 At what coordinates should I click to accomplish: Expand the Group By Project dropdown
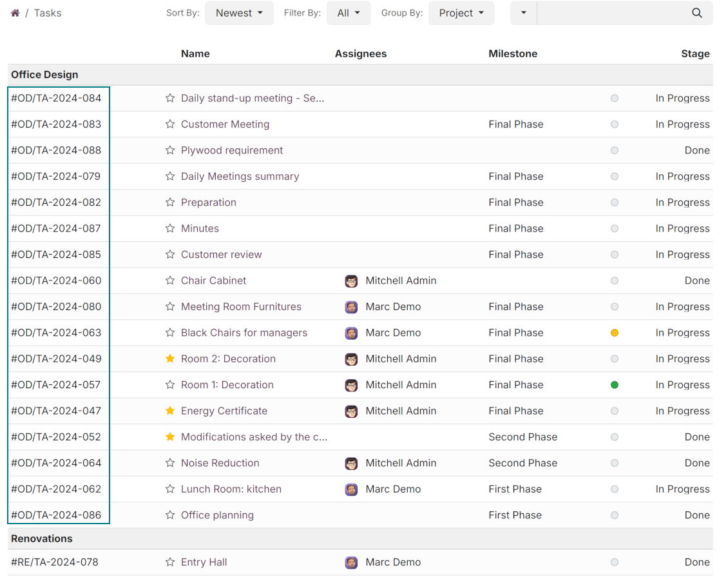click(461, 13)
